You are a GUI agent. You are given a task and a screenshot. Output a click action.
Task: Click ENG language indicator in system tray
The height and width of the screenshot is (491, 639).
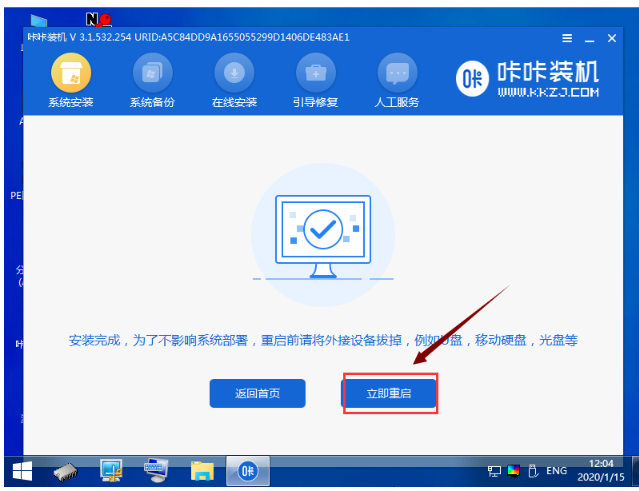click(556, 470)
